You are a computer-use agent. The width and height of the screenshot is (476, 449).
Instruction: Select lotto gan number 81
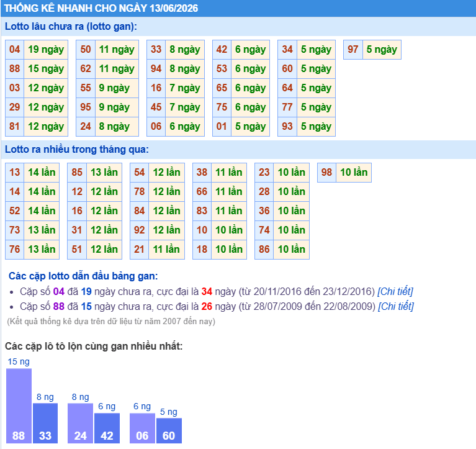pyautogui.click(x=14, y=126)
